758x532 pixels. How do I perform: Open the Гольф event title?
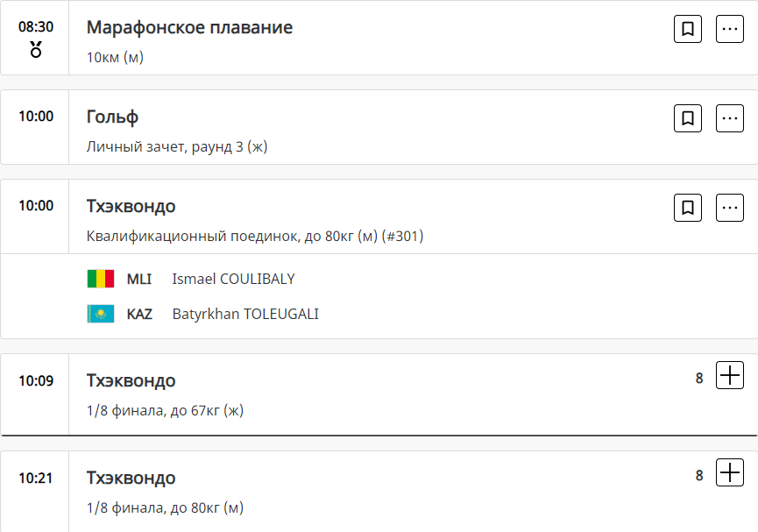pos(112,117)
